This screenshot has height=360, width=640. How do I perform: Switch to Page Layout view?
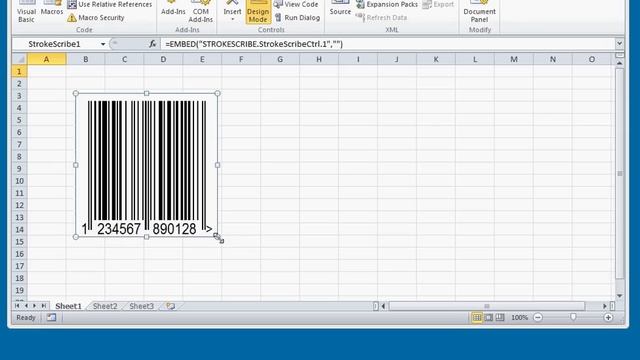click(x=488, y=317)
